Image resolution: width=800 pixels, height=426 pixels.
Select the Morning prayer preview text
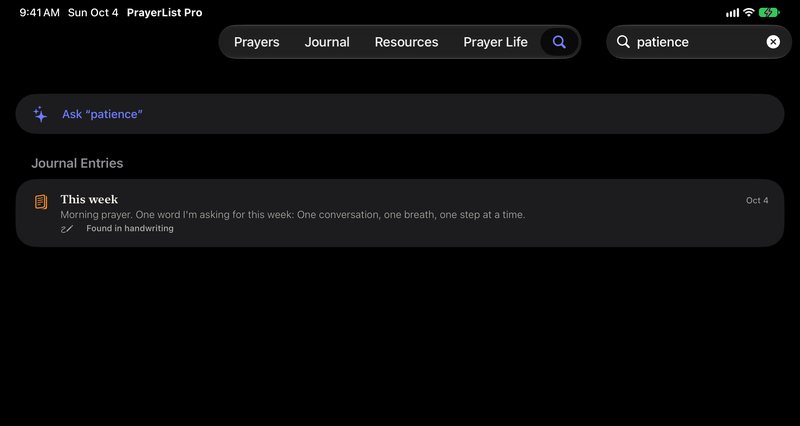(293, 215)
